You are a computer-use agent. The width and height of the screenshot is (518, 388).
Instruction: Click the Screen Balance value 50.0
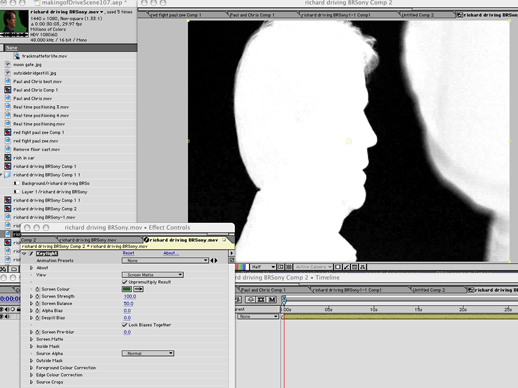(128, 303)
